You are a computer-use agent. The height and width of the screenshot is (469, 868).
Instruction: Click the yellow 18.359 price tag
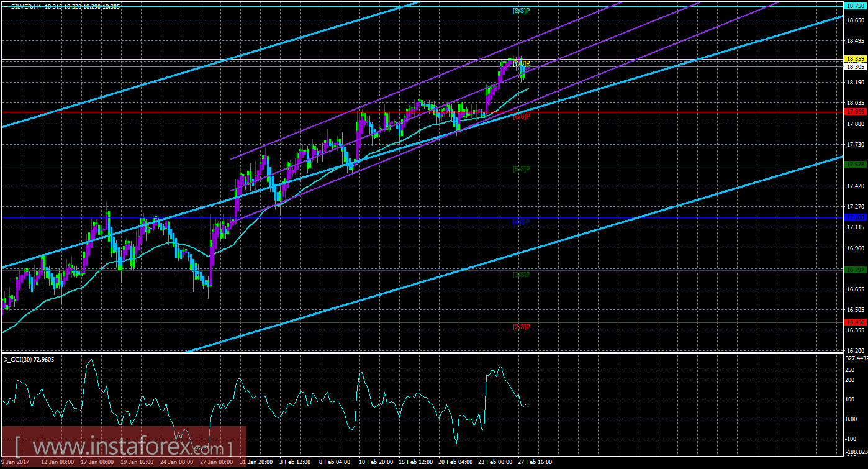click(x=854, y=58)
